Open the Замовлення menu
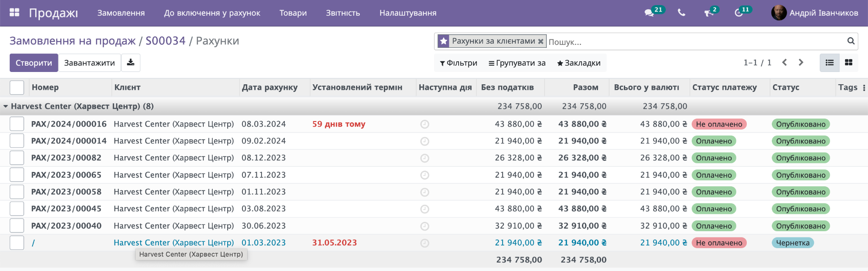This screenshot has width=868, height=271. click(121, 13)
